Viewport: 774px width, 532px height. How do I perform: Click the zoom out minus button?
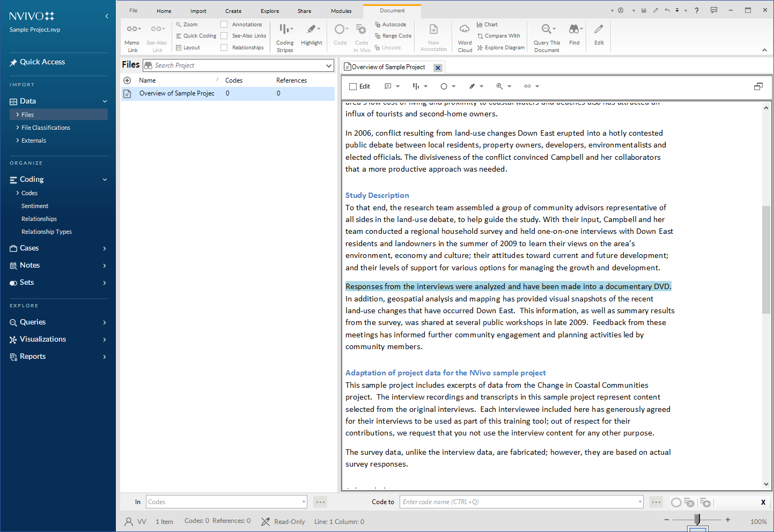(667, 520)
